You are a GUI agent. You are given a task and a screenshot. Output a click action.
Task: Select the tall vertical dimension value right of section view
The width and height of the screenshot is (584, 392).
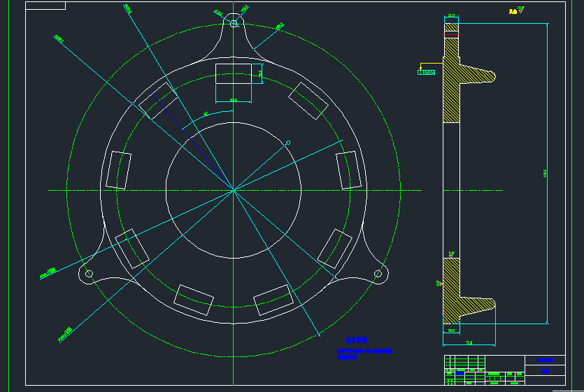coord(545,173)
